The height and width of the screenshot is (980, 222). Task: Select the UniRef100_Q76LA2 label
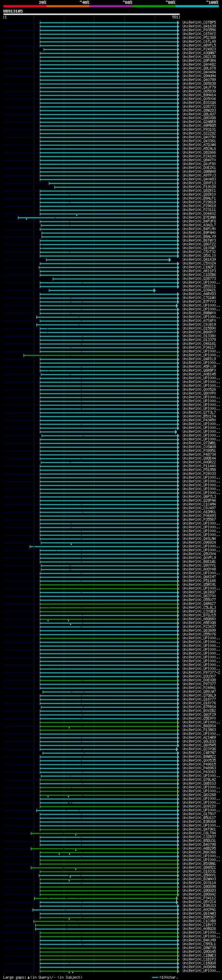point(199,779)
